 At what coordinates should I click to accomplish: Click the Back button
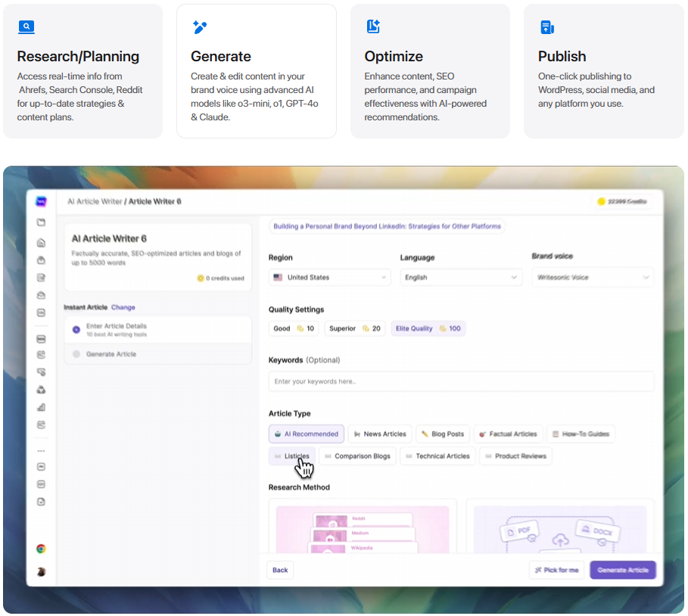[x=280, y=570]
